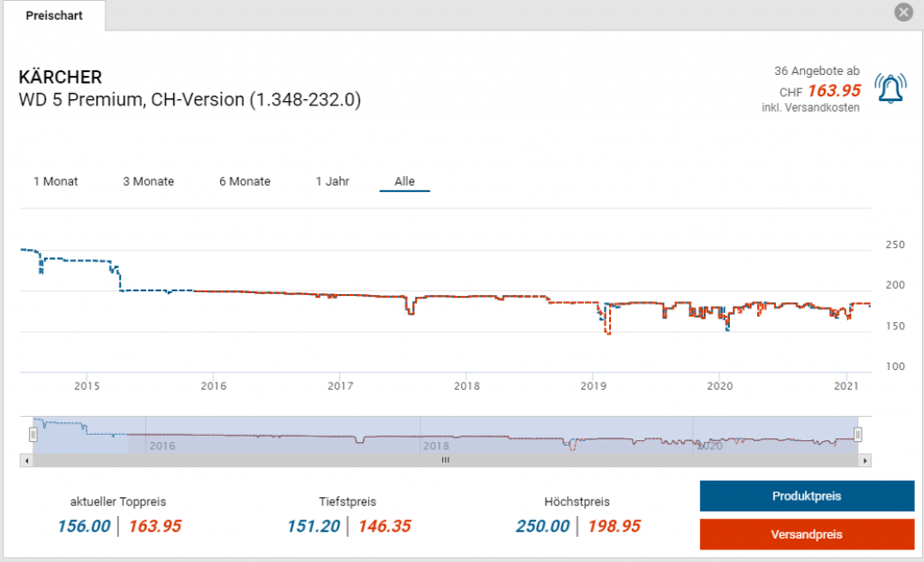Click the left range handle of the navigator

click(x=33, y=435)
